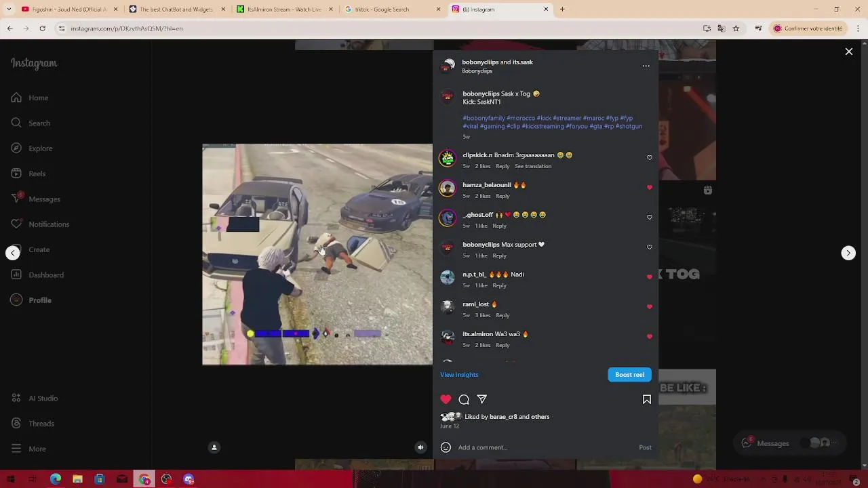Click the Boost reel button
The height and width of the screenshot is (488, 868).
(x=629, y=375)
